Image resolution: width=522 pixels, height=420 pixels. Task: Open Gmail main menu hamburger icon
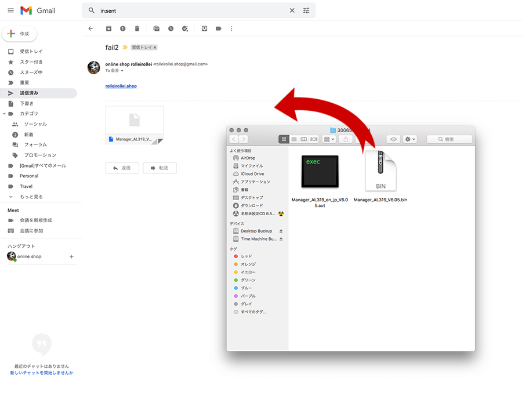(10, 10)
